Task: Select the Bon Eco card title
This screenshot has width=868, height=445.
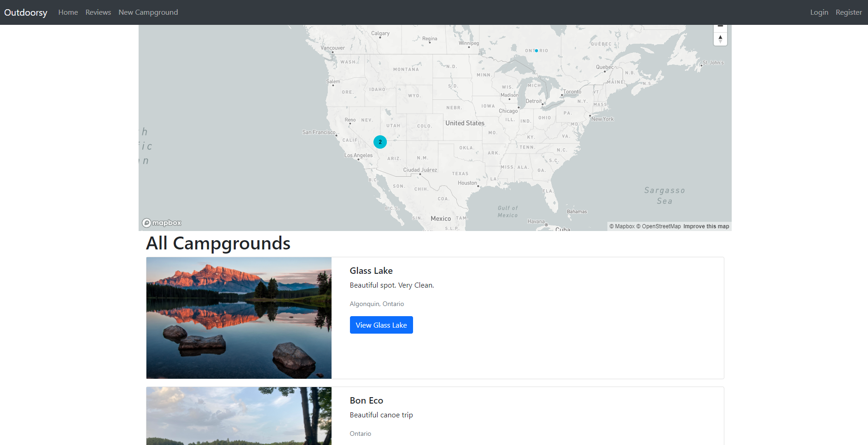Action: pyautogui.click(x=367, y=400)
